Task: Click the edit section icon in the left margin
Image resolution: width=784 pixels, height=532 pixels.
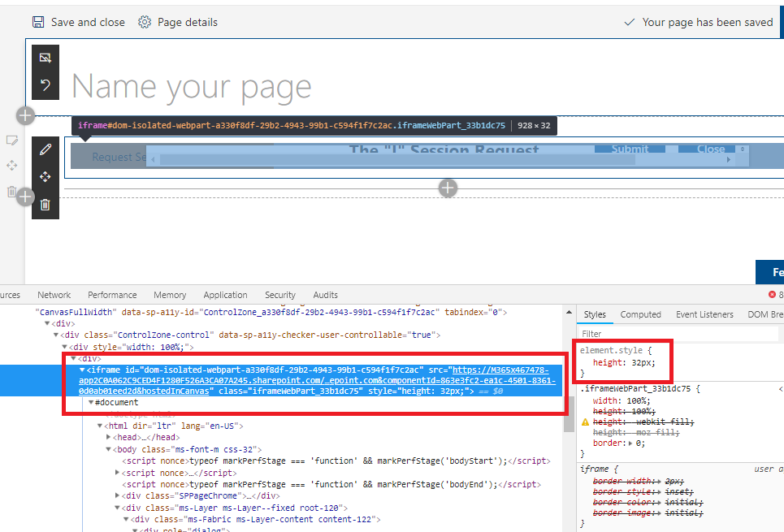Action: tap(12, 141)
